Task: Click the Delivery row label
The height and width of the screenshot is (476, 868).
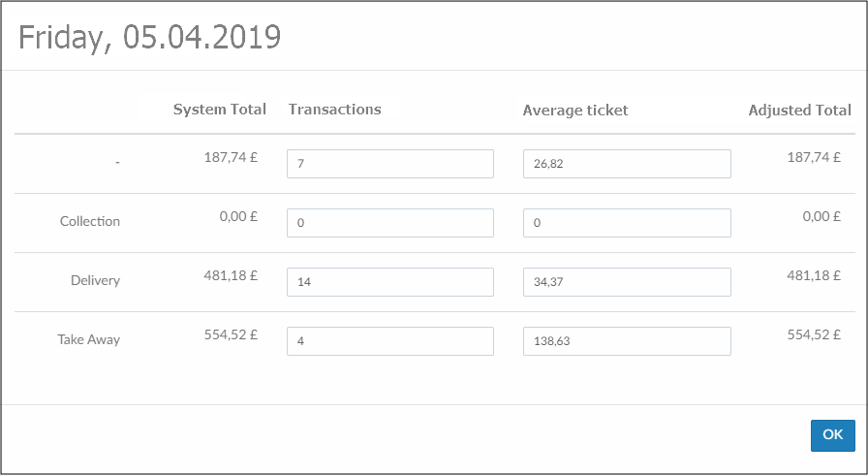Action: pos(95,281)
